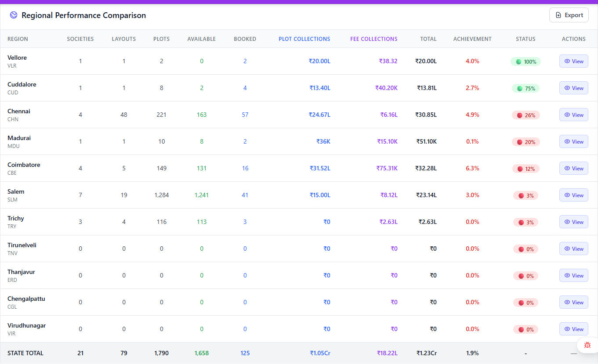This screenshot has width=598, height=364.
Task: Select the TOTAL column header
Action: 428,39
